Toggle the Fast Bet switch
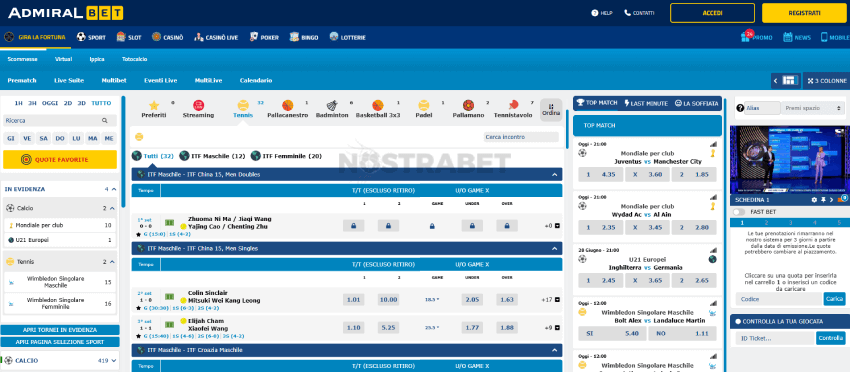Screen dimensions: 850x372 [x=739, y=212]
